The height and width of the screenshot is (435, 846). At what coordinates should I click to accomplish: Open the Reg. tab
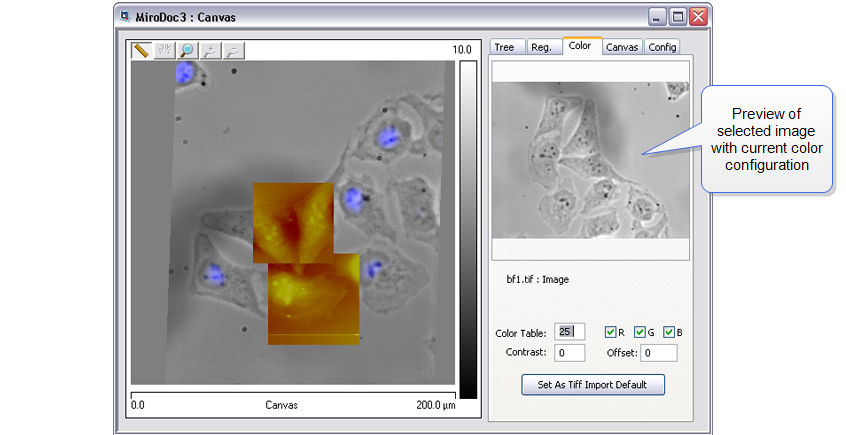(x=541, y=47)
